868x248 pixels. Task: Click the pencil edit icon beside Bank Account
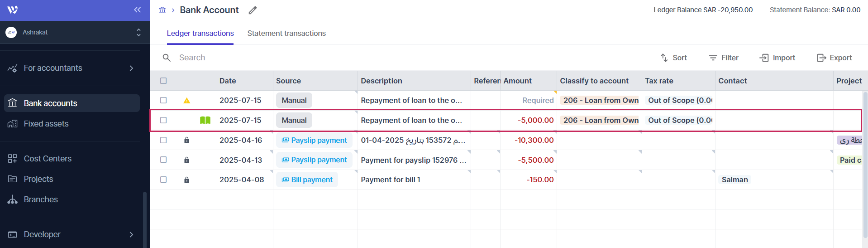[253, 10]
